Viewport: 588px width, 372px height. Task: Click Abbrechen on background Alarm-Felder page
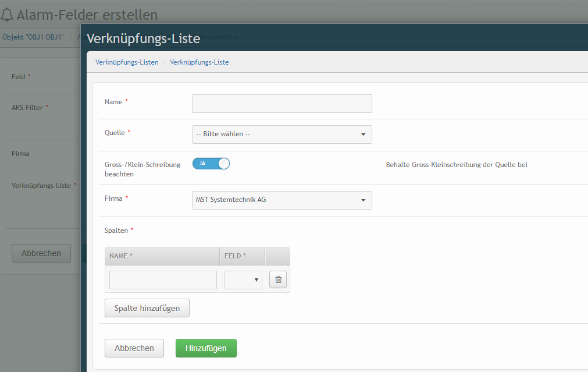[41, 253]
